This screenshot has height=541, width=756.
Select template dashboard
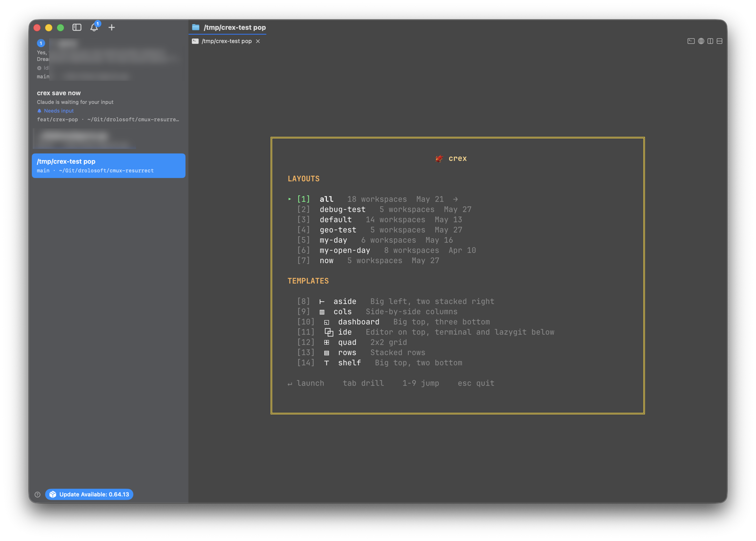click(x=393, y=322)
